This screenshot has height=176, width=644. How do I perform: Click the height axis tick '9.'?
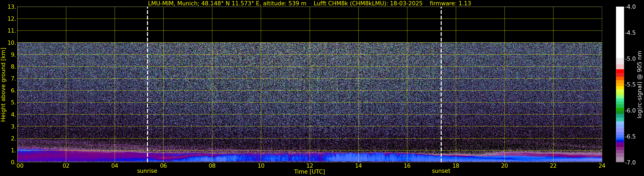pos(13,55)
